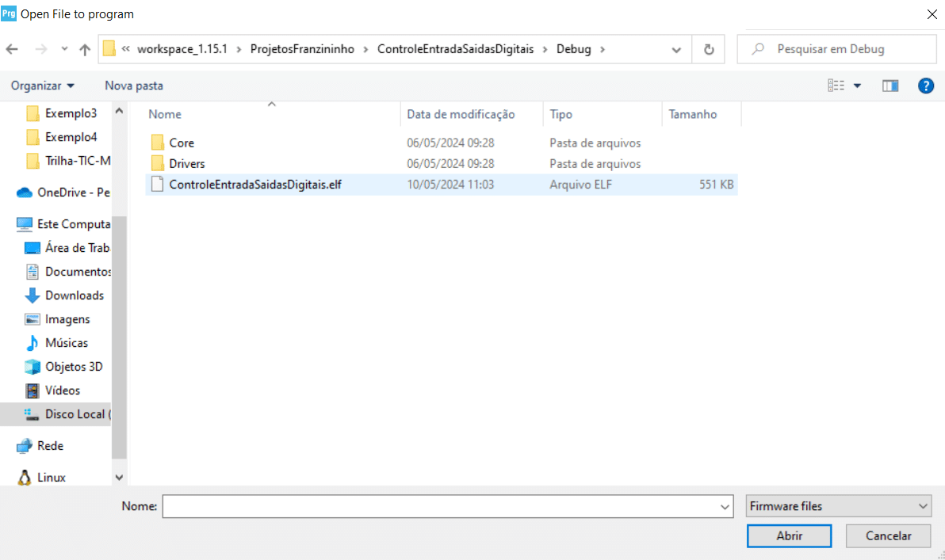Open the Help icon
The image size is (945, 560).
pos(926,85)
